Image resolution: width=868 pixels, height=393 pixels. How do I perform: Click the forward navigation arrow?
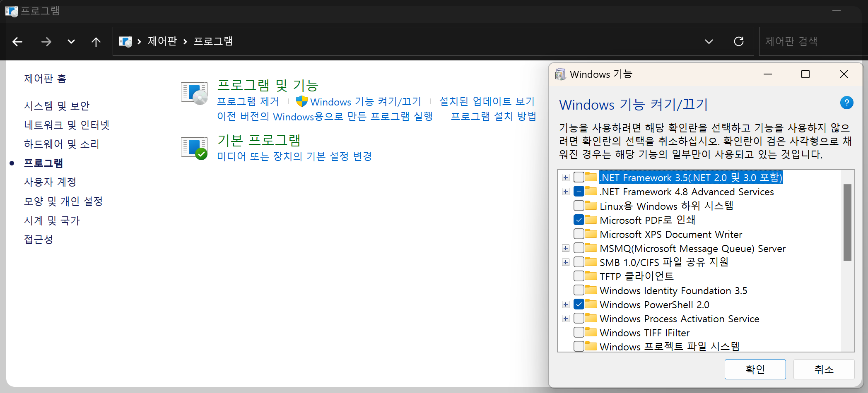point(46,41)
